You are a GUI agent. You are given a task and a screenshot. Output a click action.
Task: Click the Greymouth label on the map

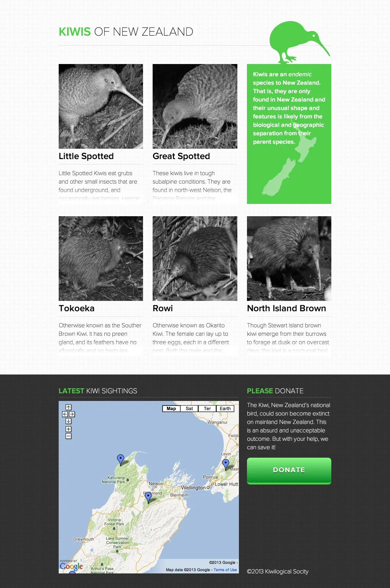pyautogui.click(x=84, y=539)
